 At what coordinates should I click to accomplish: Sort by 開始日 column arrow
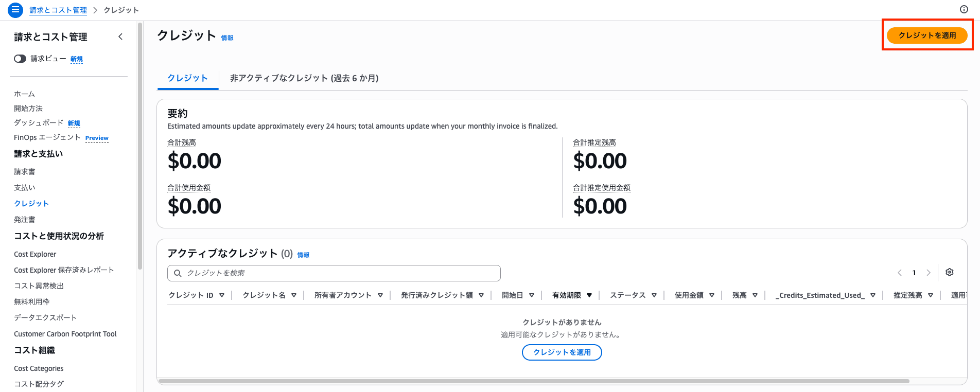(x=532, y=295)
